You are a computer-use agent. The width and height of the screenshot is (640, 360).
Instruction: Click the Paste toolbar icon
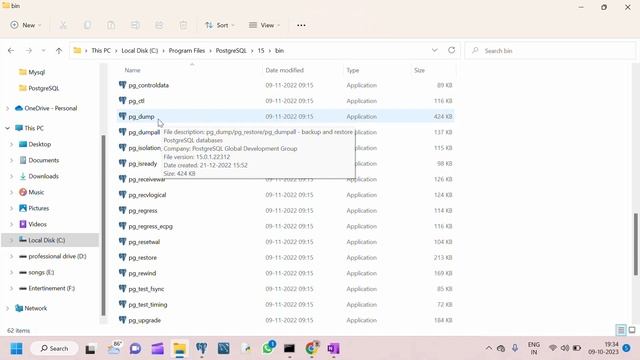(x=111, y=25)
